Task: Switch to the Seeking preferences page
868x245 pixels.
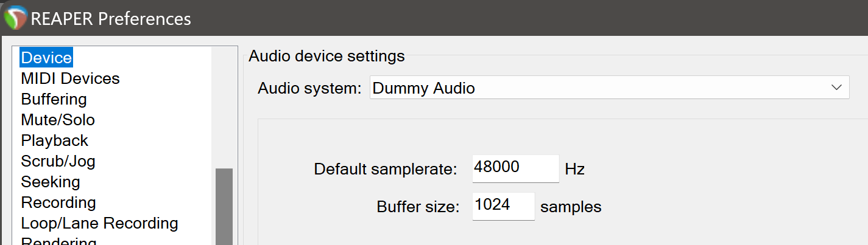Action: pos(51,182)
